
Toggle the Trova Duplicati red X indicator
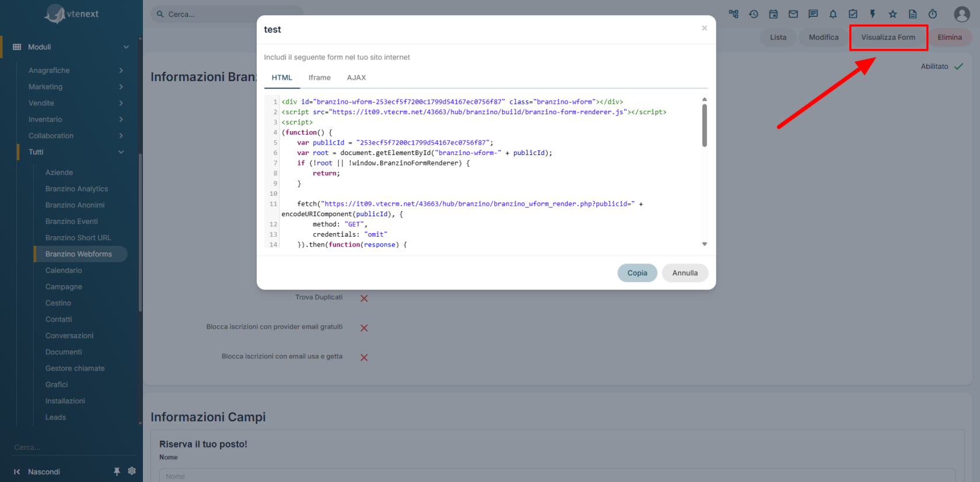[364, 298]
